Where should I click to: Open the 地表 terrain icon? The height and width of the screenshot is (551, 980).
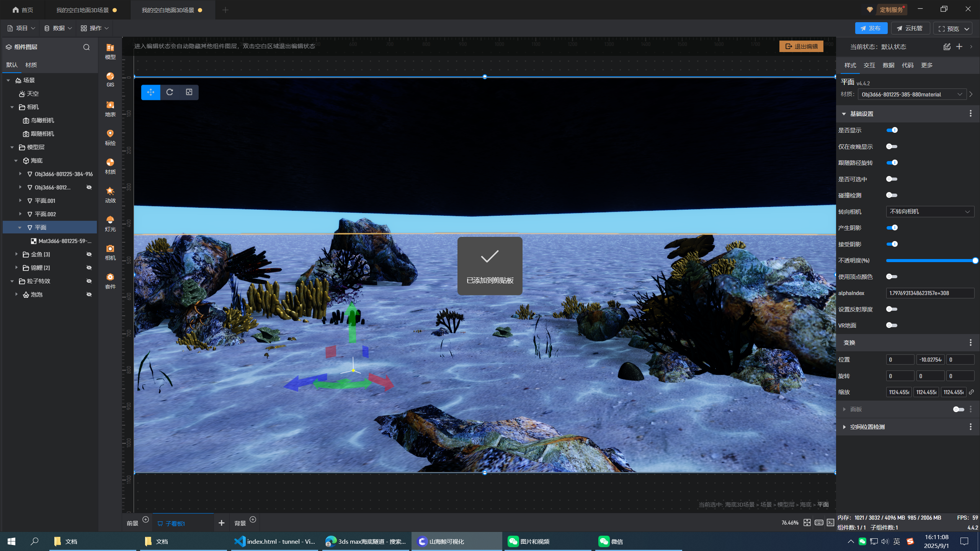pos(110,109)
